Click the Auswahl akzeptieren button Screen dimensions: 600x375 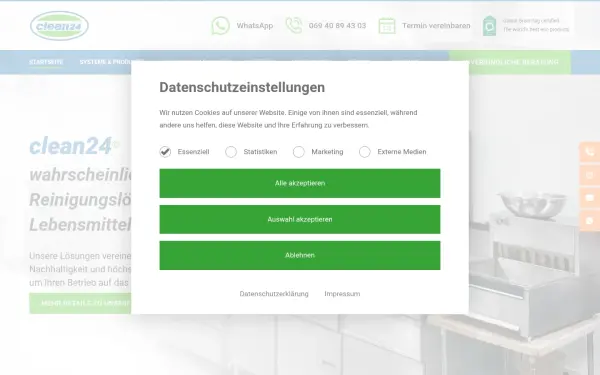pos(300,220)
